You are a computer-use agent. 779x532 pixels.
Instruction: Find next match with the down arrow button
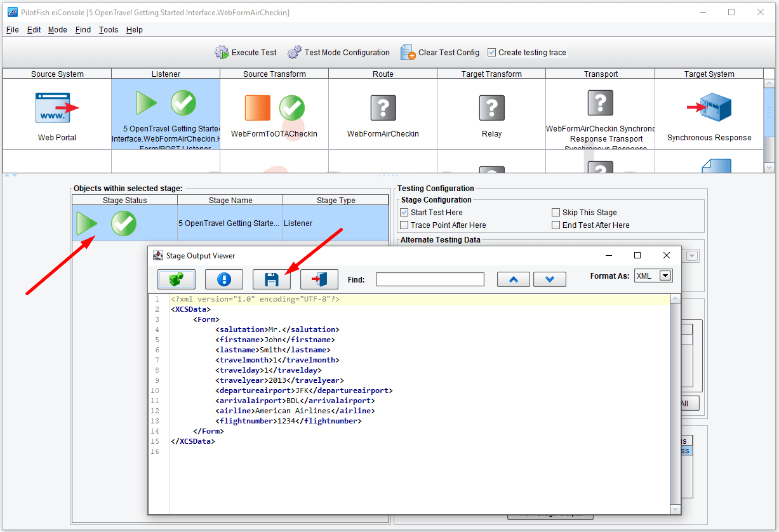[x=550, y=279]
